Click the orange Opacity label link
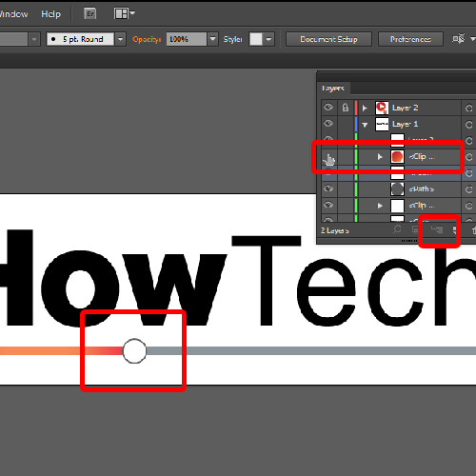 coord(147,39)
